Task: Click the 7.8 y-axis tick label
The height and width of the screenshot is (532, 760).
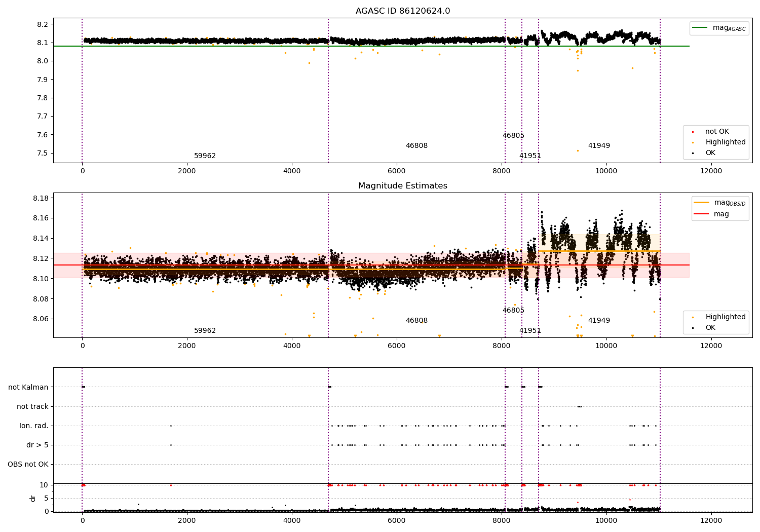Action: point(43,98)
